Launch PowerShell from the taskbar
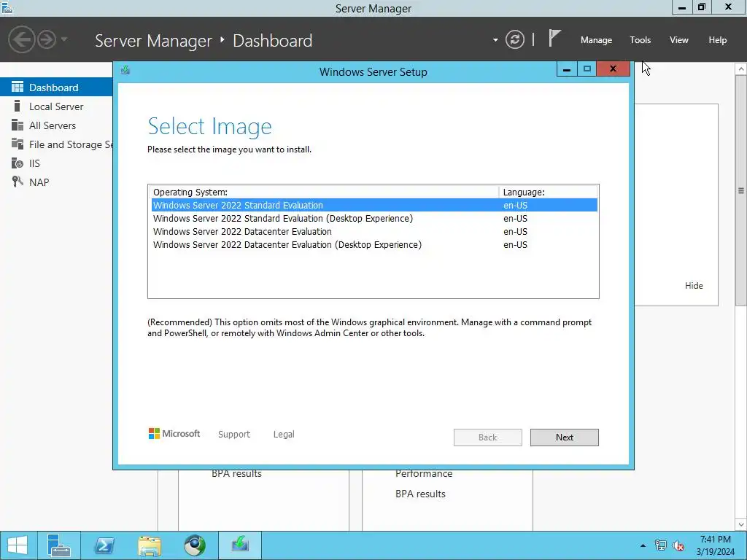 click(104, 545)
